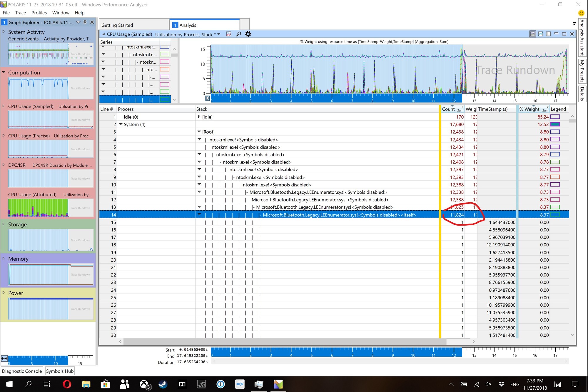Open Dolby app icon on taskbar
Image resolution: width=588 pixels, height=392 pixels.
[182, 384]
